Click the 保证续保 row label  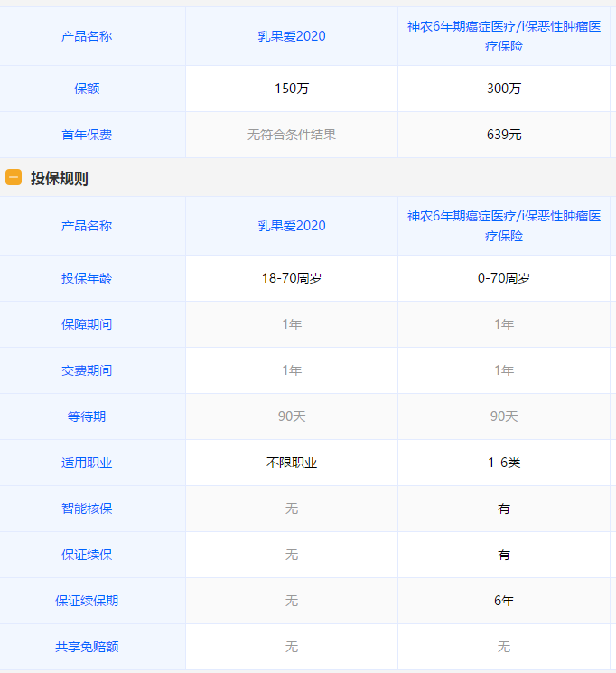[87, 555]
